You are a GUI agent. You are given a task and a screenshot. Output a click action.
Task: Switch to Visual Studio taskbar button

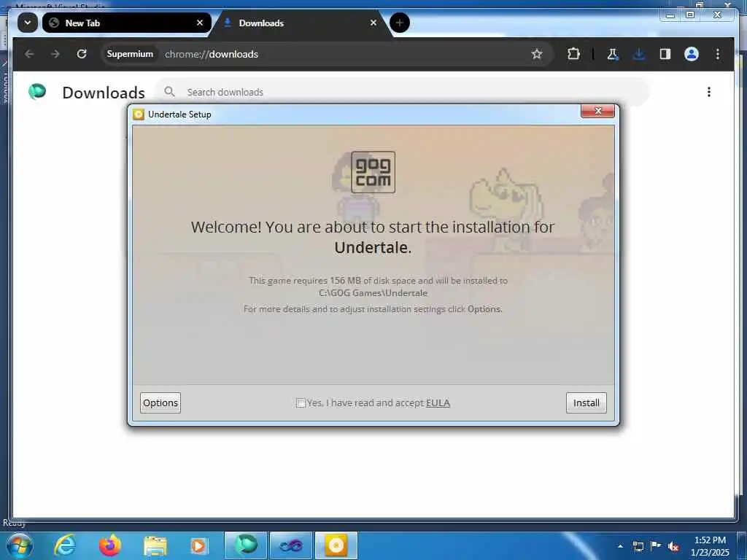click(x=290, y=545)
